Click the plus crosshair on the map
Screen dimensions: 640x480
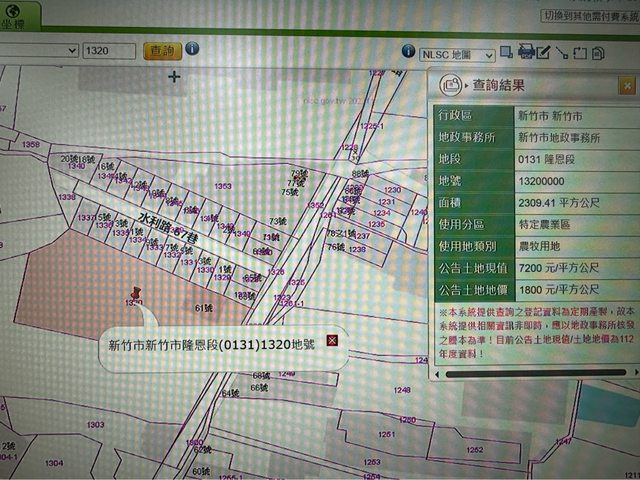(176, 77)
